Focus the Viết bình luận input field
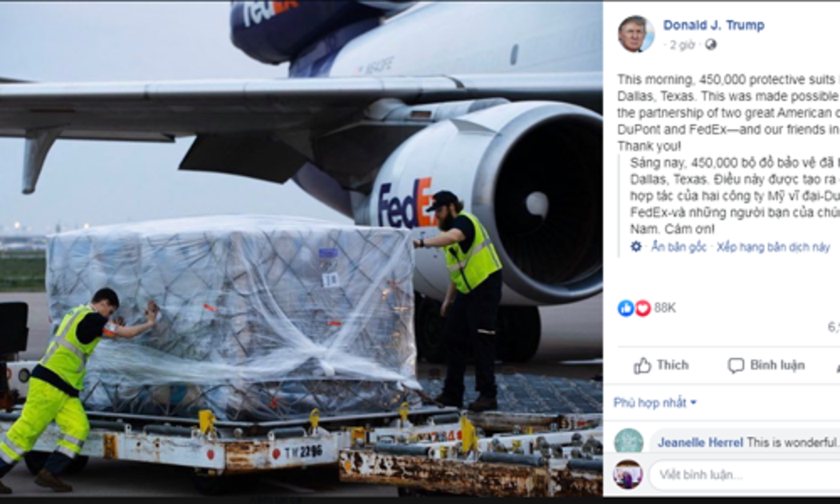 pos(745,474)
